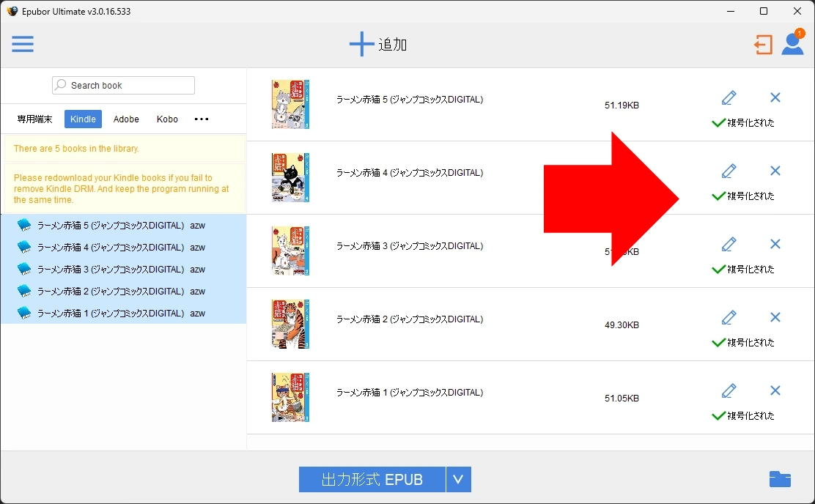The height and width of the screenshot is (504, 815).
Task: Expand the output format dropdown arrow
Action: (x=459, y=479)
